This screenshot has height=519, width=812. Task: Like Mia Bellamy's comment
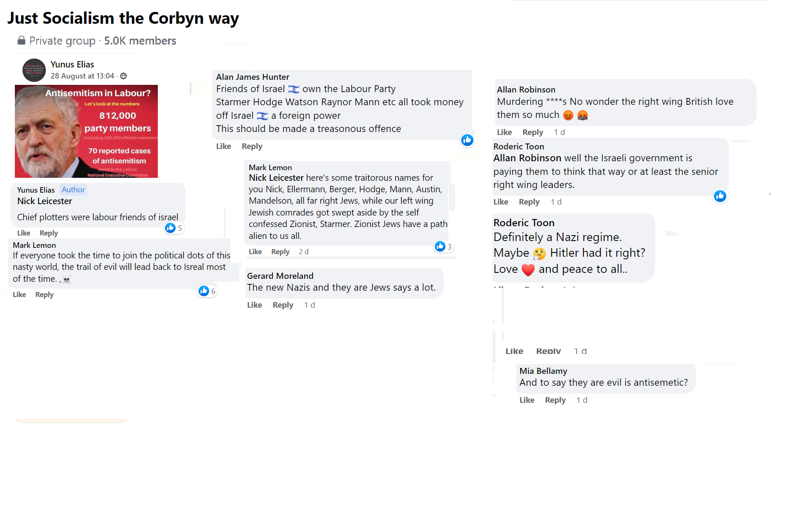click(x=526, y=400)
